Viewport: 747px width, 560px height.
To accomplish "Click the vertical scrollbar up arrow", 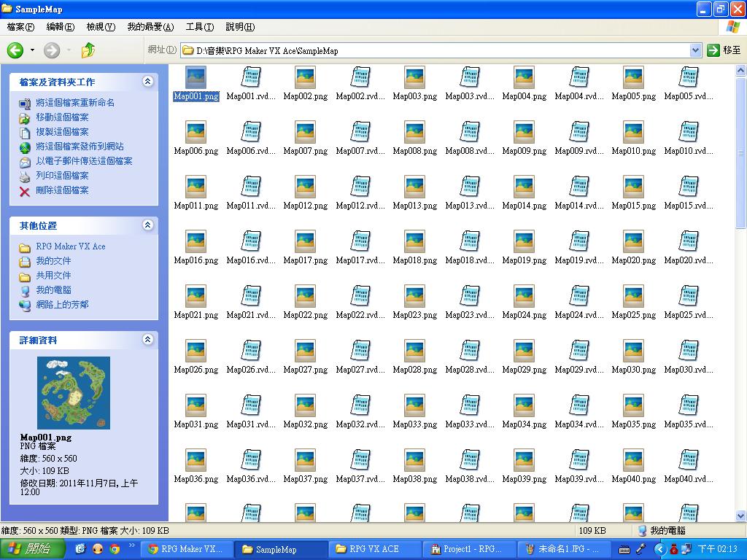I will 741,71.
